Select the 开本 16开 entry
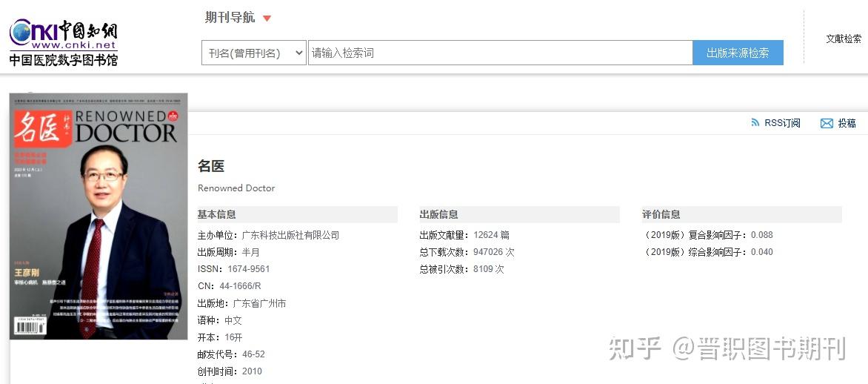 pos(220,337)
